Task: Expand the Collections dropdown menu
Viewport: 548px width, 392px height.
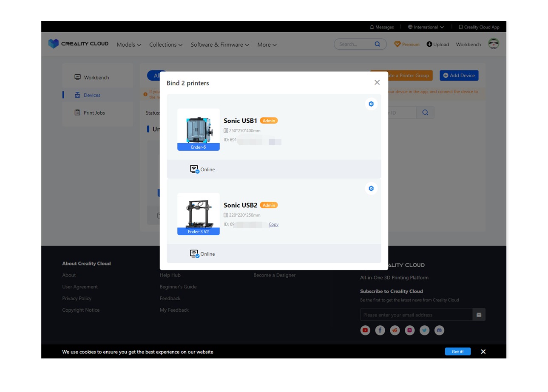Action: pos(166,45)
